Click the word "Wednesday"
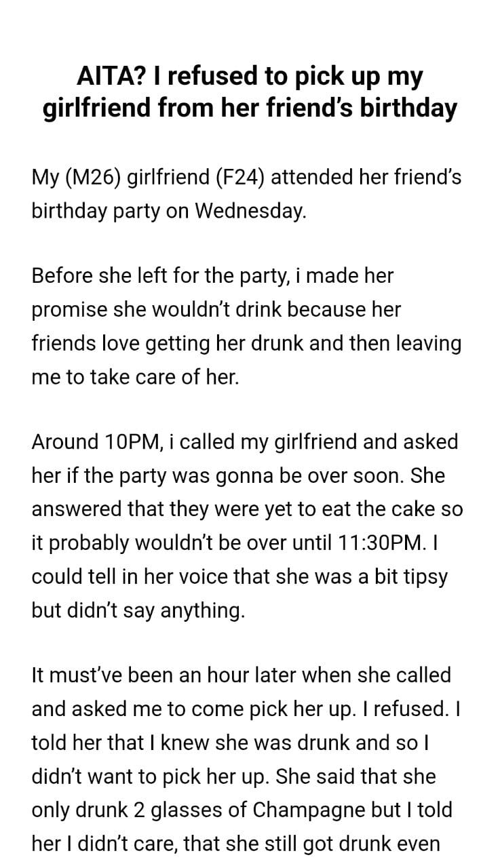Image resolution: width=500 pixels, height=868 pixels. tap(250, 211)
